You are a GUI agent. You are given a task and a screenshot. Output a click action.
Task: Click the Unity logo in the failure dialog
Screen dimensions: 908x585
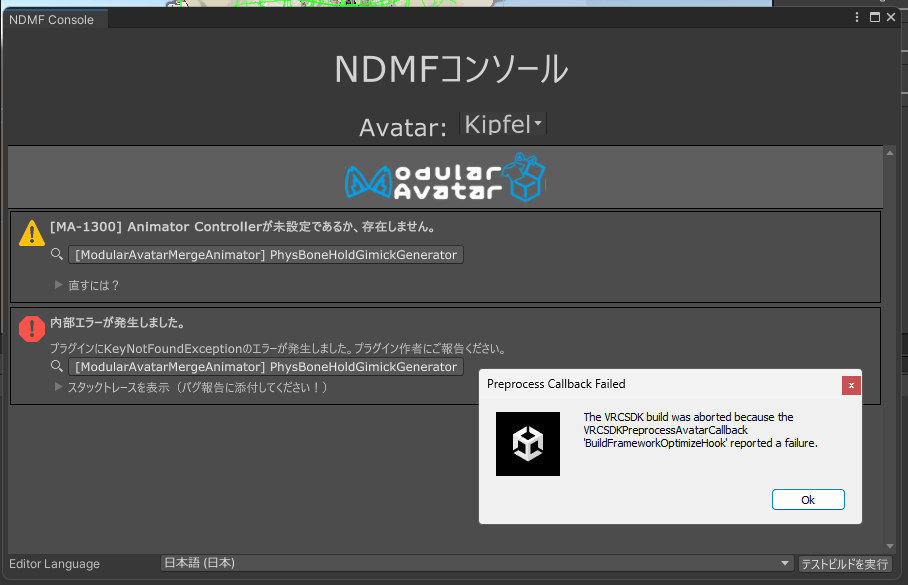528,443
